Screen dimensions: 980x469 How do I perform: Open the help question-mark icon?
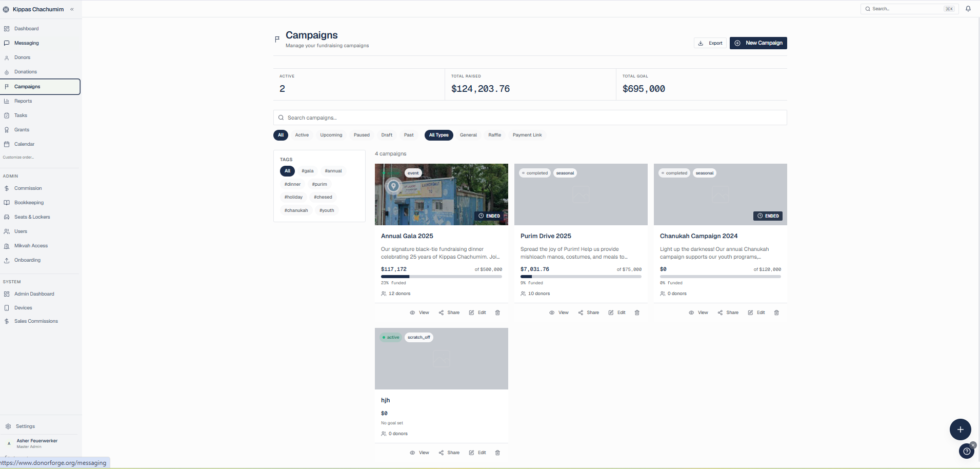pos(967,452)
